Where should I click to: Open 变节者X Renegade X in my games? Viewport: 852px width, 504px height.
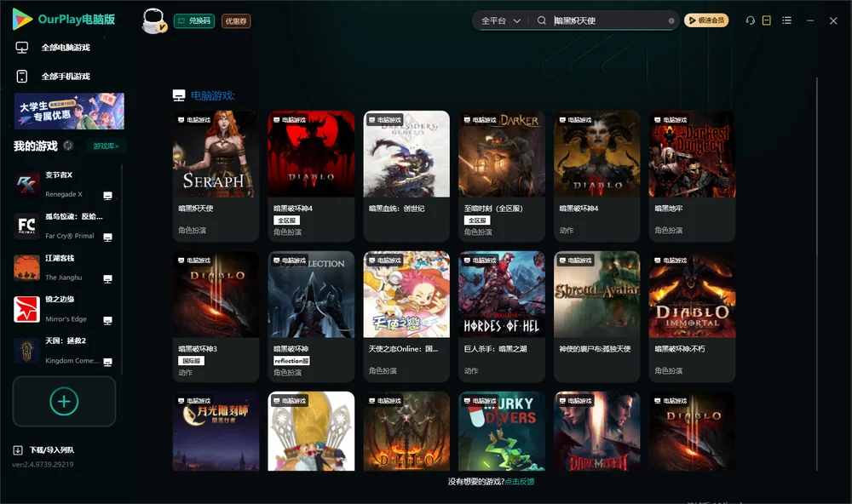64,185
